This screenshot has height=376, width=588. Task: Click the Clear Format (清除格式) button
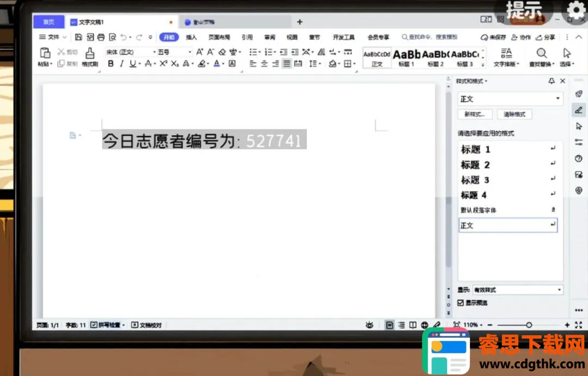tap(514, 114)
